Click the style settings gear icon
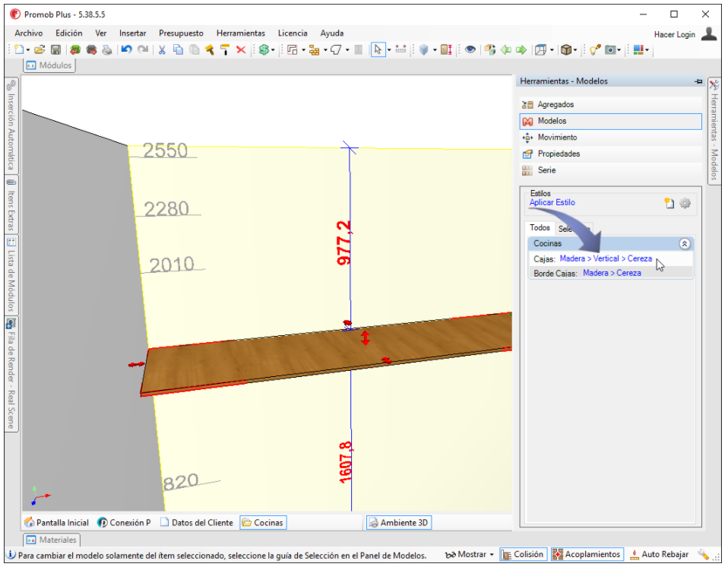This screenshot has height=567, width=728. 685,204
